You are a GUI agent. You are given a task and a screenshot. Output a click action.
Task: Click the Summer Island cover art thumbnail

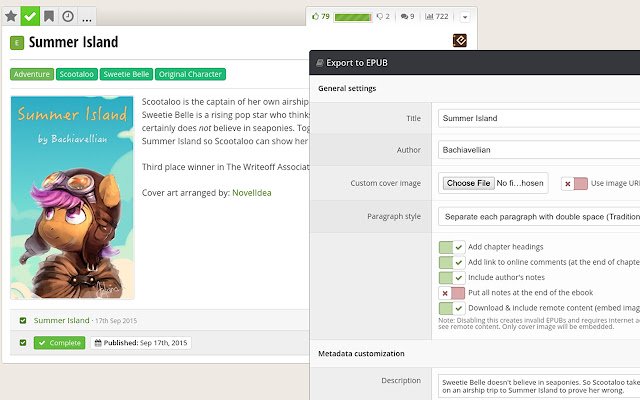(72, 198)
